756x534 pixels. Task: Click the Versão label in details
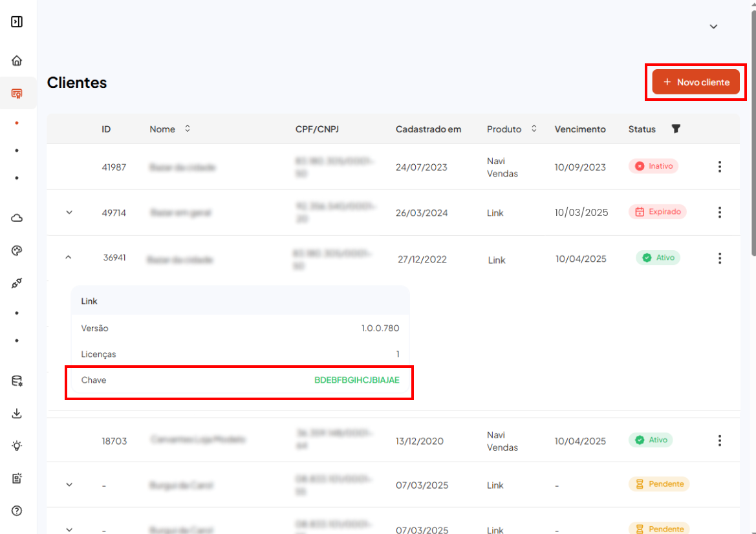(94, 328)
